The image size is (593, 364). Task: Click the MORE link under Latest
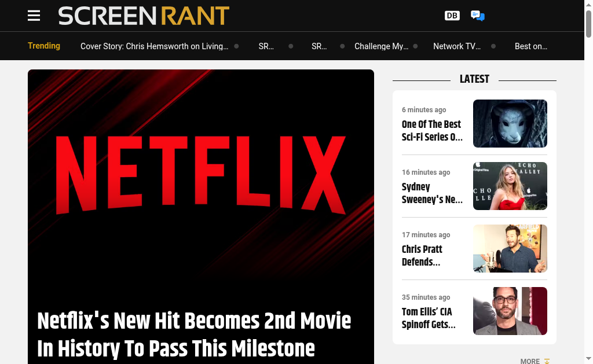530,361
